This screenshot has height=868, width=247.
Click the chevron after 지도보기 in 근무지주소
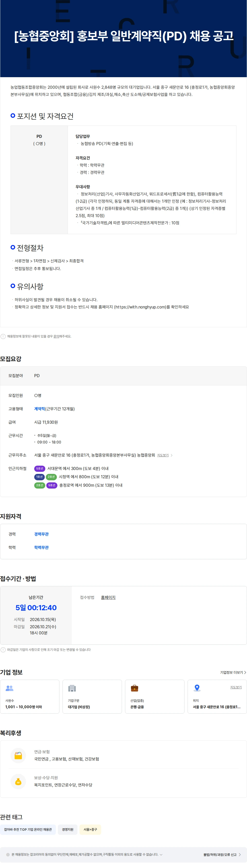172,455
